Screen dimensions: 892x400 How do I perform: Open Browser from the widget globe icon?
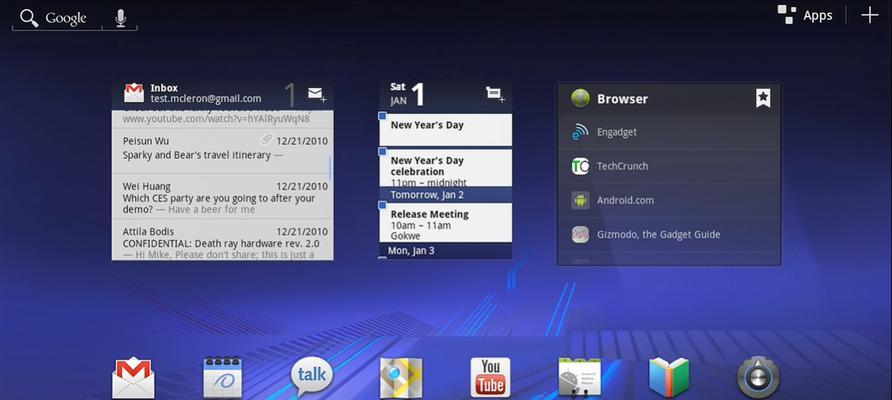coord(580,98)
